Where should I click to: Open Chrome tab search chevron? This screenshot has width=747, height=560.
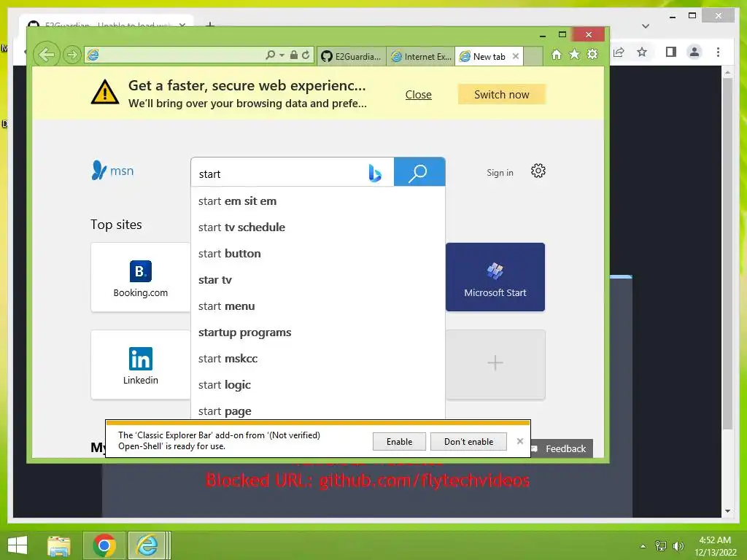[646, 26]
